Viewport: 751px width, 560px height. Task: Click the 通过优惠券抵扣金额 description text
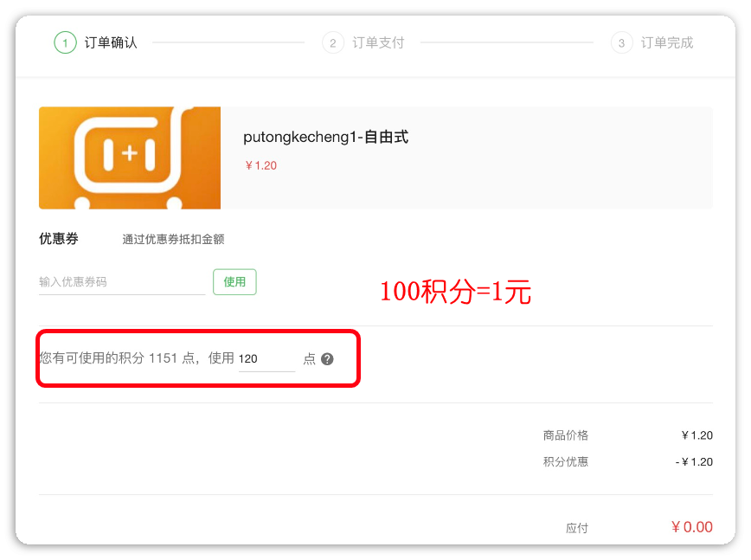173,240
